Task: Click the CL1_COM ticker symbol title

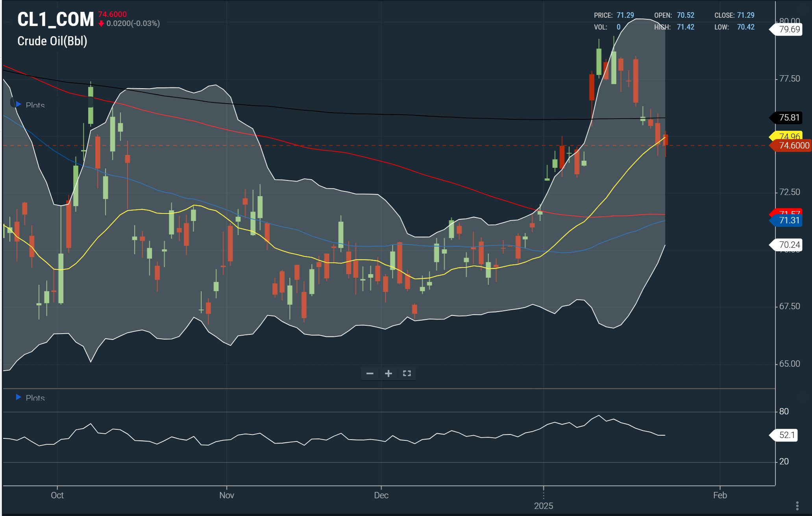Action: click(55, 20)
